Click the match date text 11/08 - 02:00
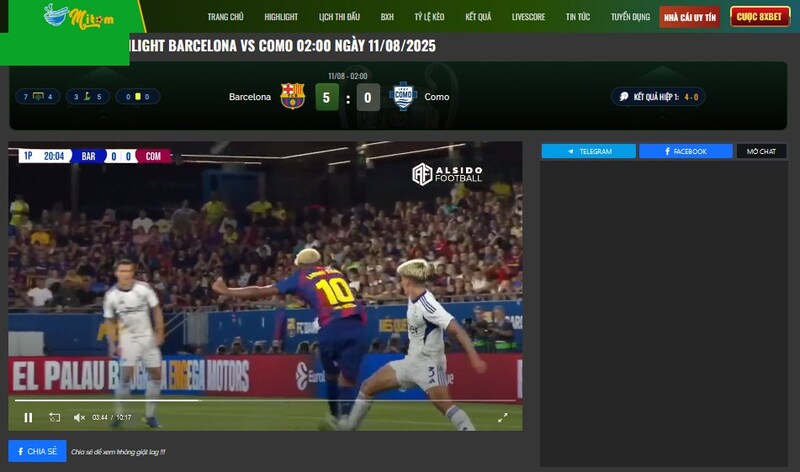Image resolution: width=800 pixels, height=472 pixels. point(347,76)
